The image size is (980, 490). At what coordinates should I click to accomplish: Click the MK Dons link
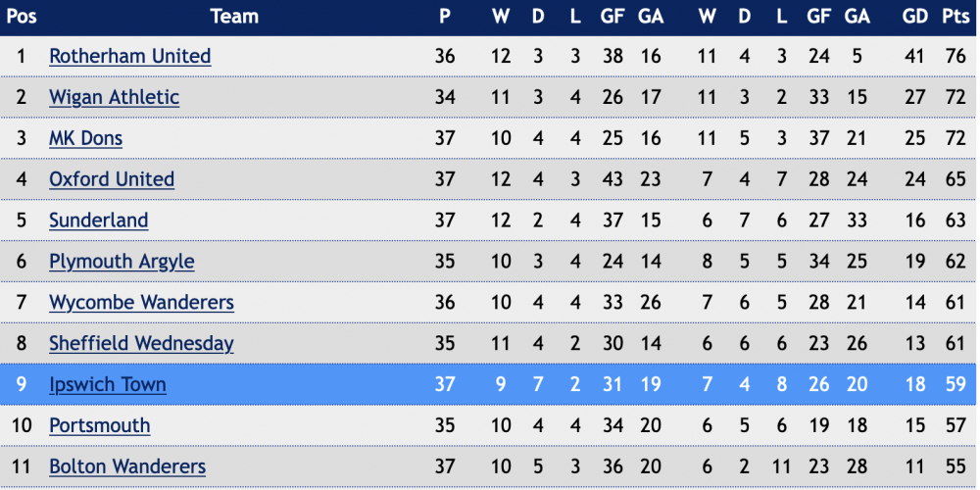[x=85, y=138]
